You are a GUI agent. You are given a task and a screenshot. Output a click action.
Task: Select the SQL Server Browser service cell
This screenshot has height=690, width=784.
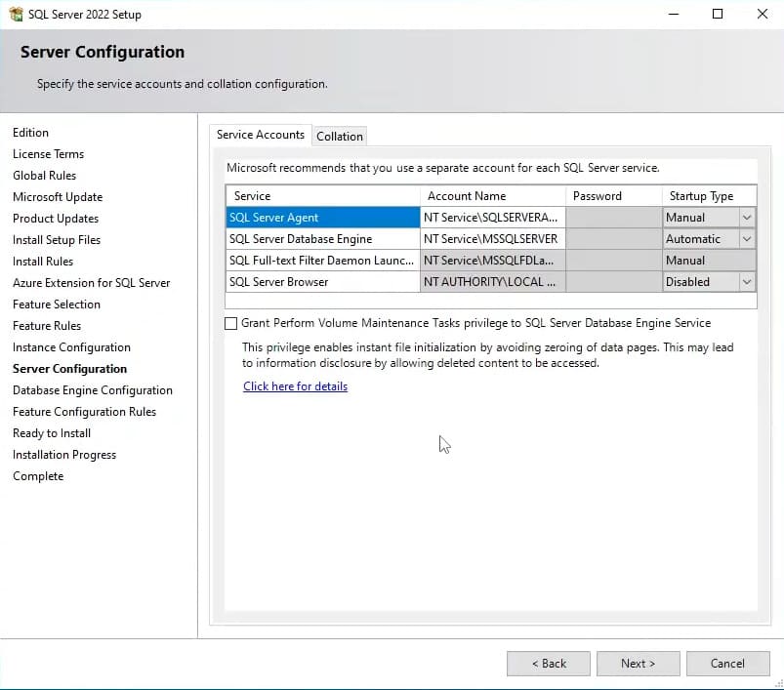[x=322, y=282]
